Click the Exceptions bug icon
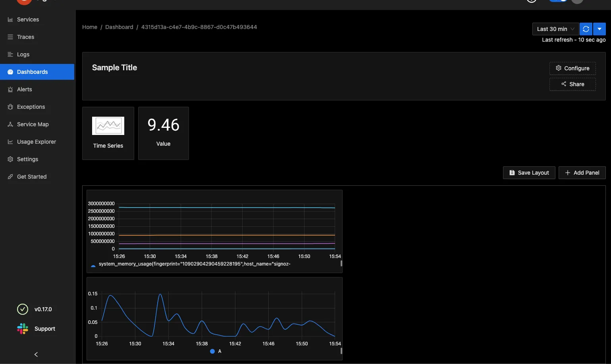Screen dimensions: 611x364 click(x=10, y=107)
